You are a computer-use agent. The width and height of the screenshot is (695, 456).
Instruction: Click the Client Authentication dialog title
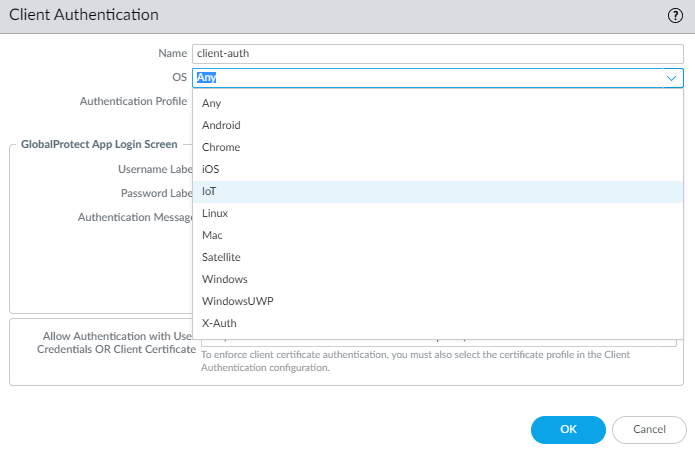(x=84, y=16)
